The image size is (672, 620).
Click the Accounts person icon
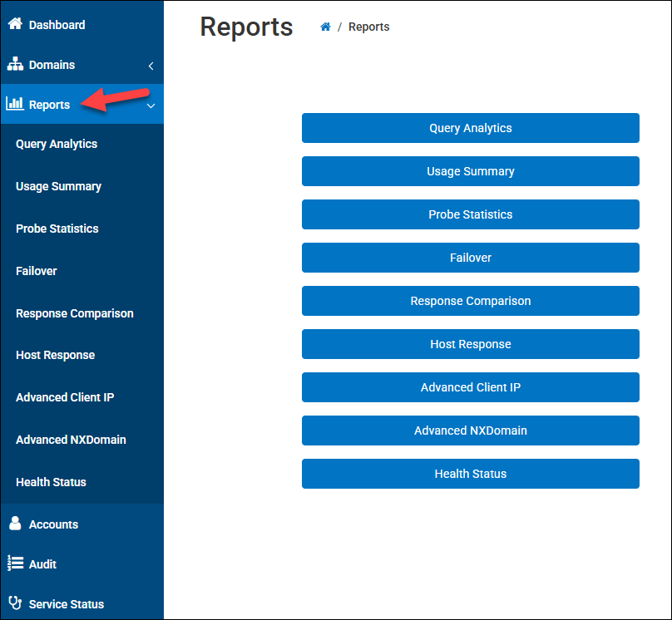(x=15, y=524)
